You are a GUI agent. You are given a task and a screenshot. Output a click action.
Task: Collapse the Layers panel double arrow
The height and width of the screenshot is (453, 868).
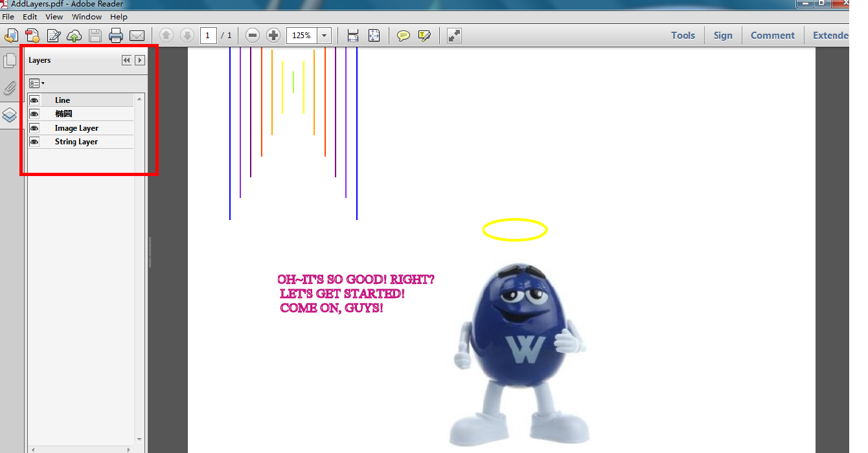click(126, 60)
